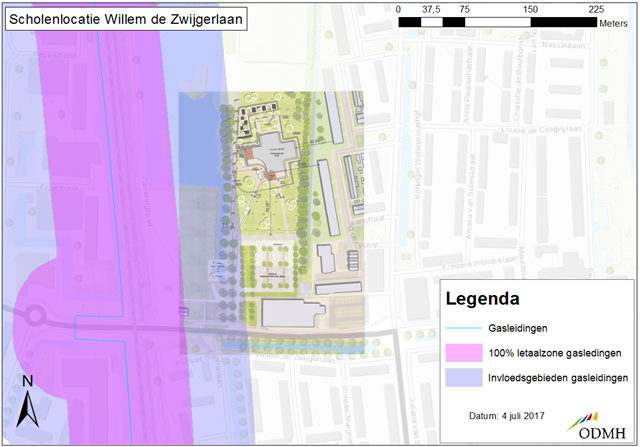Viewport: 640px width, 447px height.
Task: Click the 'Elzenhorst' label on the map
Action: pos(59,188)
